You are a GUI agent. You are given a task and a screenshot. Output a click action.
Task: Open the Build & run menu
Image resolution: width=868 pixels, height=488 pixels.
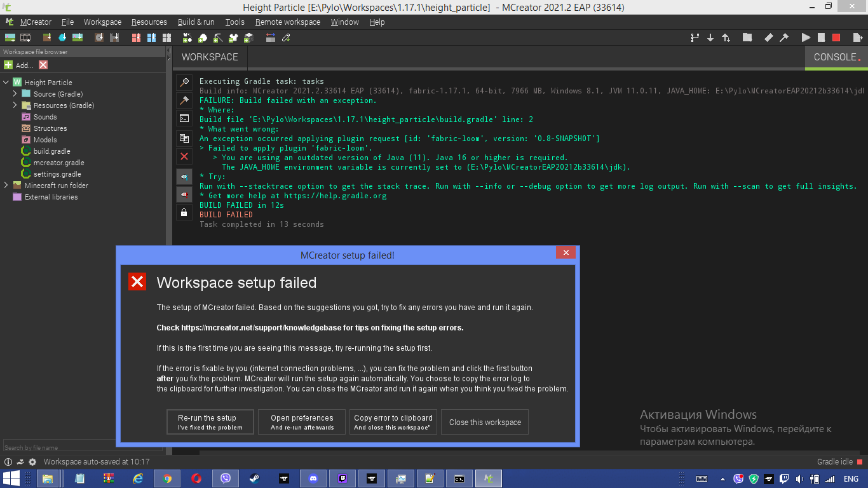(196, 22)
